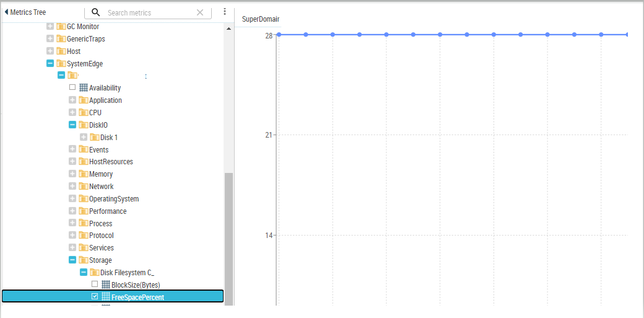Screen dimensions: 644x318
Task: Click the search magnifier icon
Action: 96,12
